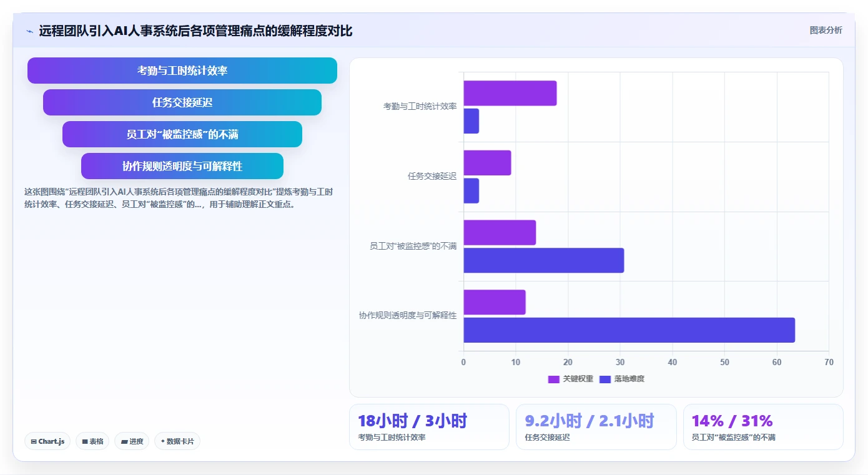Image resolution: width=868 pixels, height=475 pixels.
Task: Click the title icon beside the chart heading
Action: tap(29, 31)
